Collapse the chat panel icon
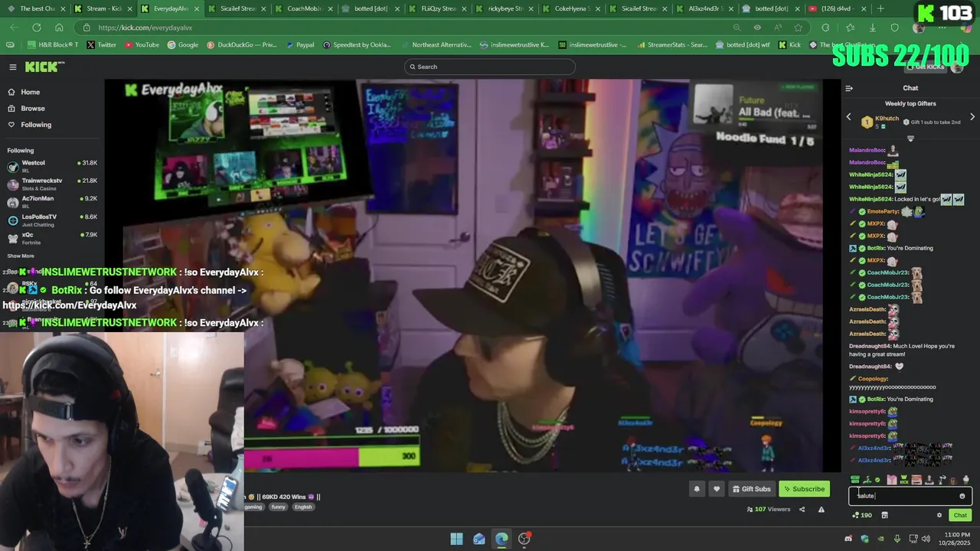980x551 pixels. 849,88
